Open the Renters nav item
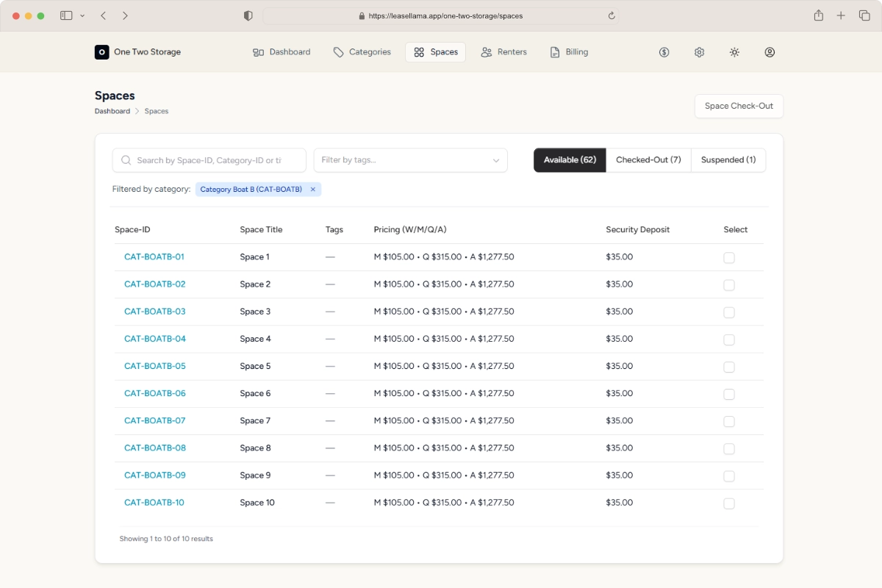Viewport: 882px width, 588px height. [503, 52]
